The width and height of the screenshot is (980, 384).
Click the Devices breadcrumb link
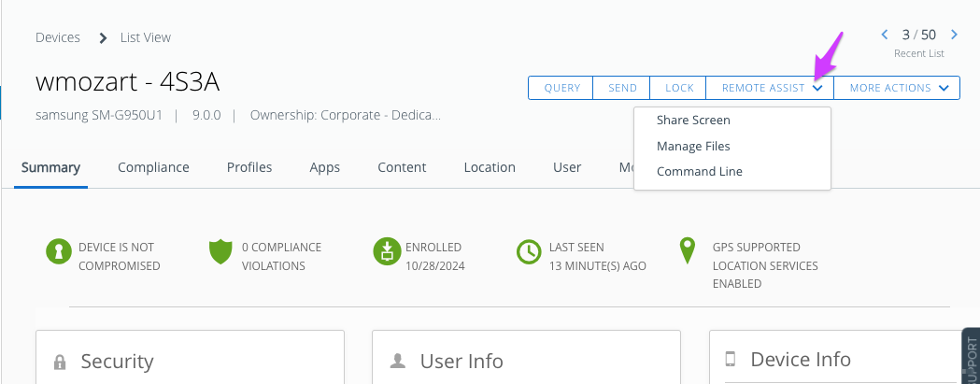(x=57, y=37)
